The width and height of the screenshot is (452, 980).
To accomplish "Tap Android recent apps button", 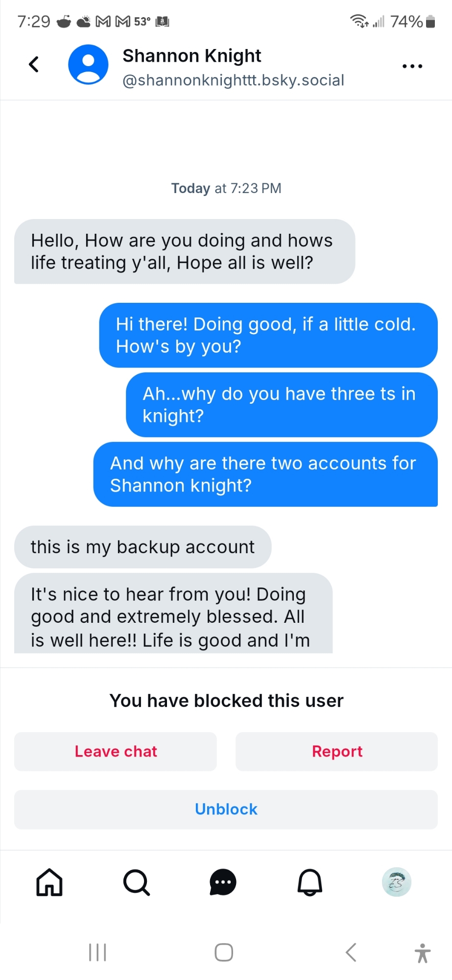I will (97, 953).
